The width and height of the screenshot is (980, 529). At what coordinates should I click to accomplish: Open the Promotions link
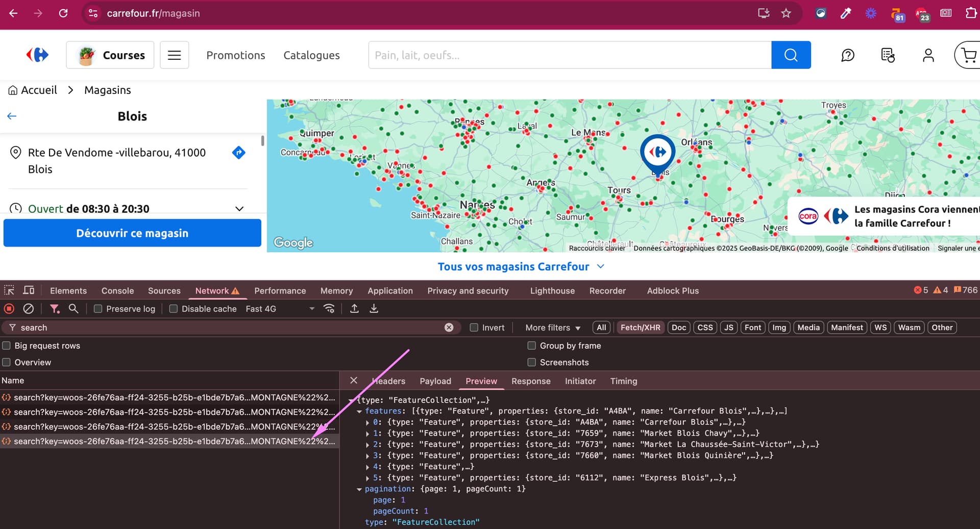pos(236,55)
